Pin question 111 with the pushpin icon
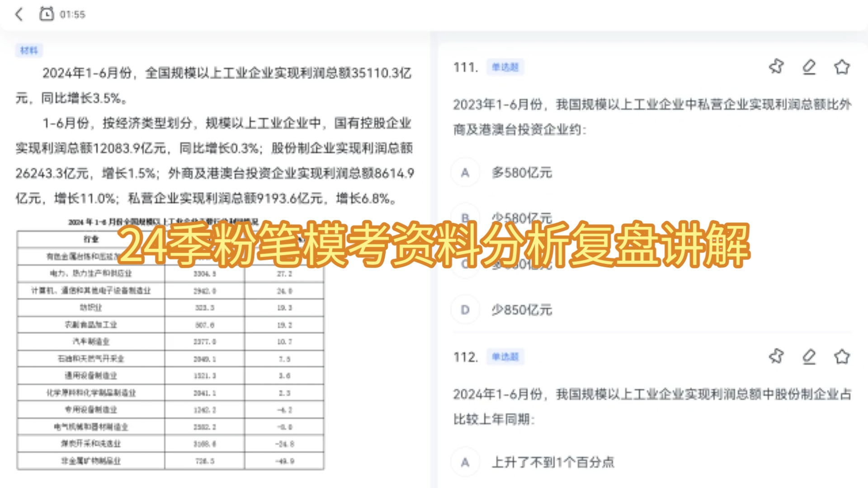Screen dimensions: 868x488 (x=776, y=67)
